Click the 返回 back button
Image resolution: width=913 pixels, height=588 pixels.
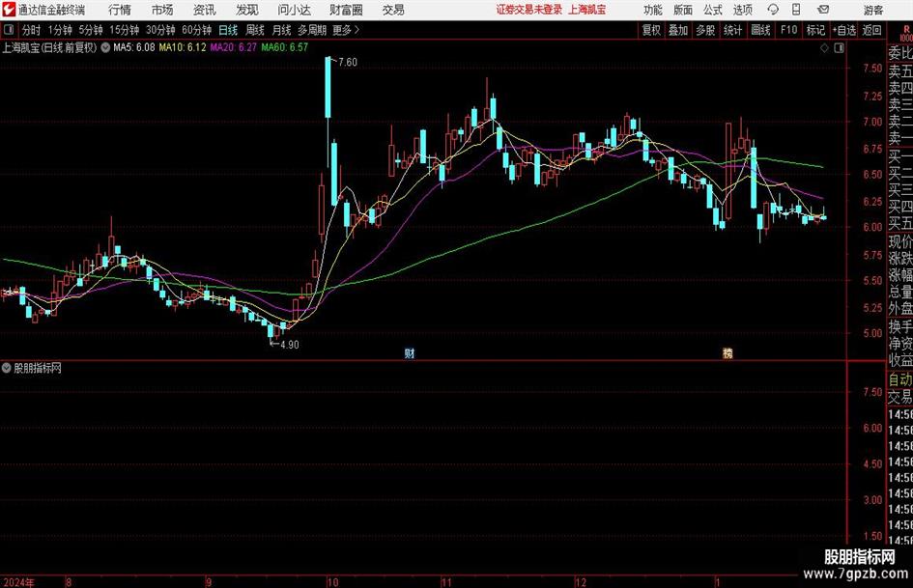coord(871,30)
